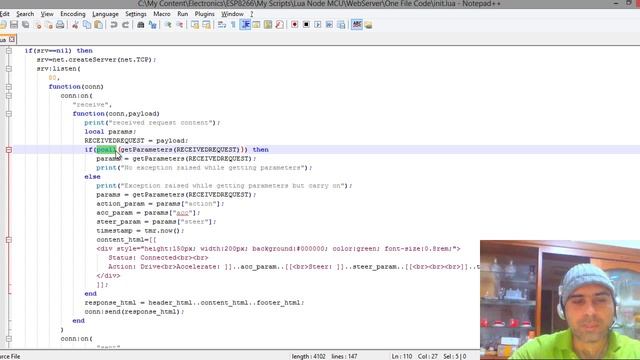Image resolution: width=640 pixels, height=360 pixels.
Task: Click 'srv=net.createServer(net.TCP);' code line
Action: coord(96,60)
